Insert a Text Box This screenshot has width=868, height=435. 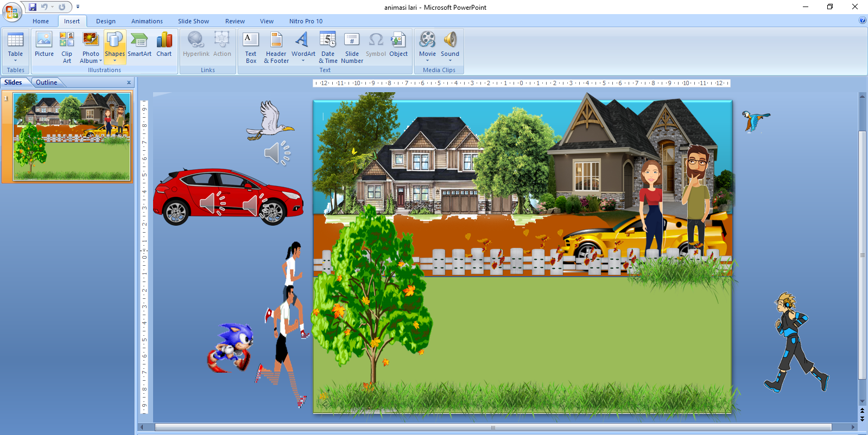[251, 47]
